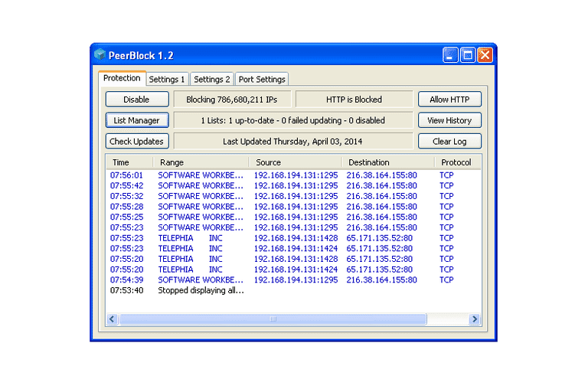Click the Clear Log button
The image size is (588, 392).
(449, 142)
